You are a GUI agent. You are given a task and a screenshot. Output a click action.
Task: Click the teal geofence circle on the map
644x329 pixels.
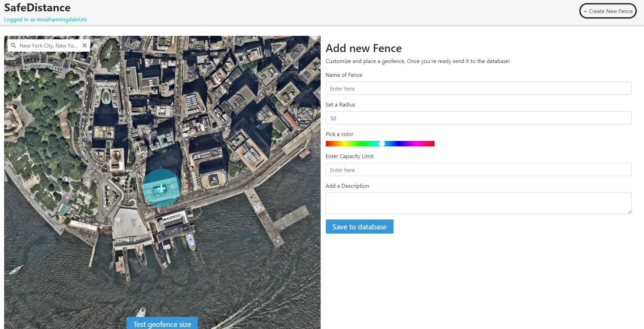(x=161, y=188)
